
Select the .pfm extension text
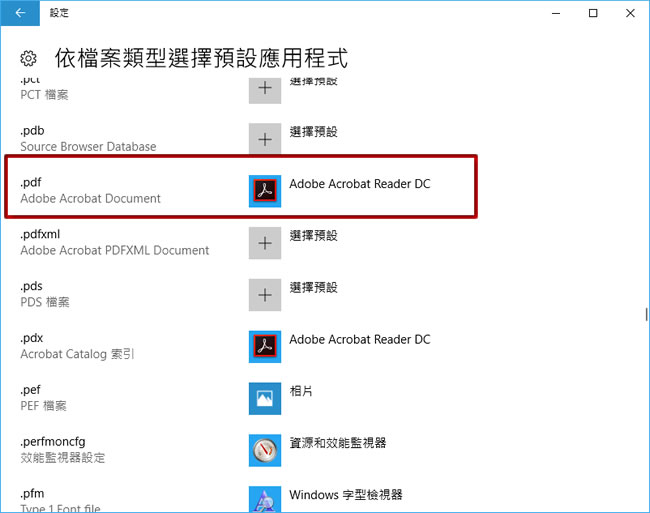(x=32, y=494)
